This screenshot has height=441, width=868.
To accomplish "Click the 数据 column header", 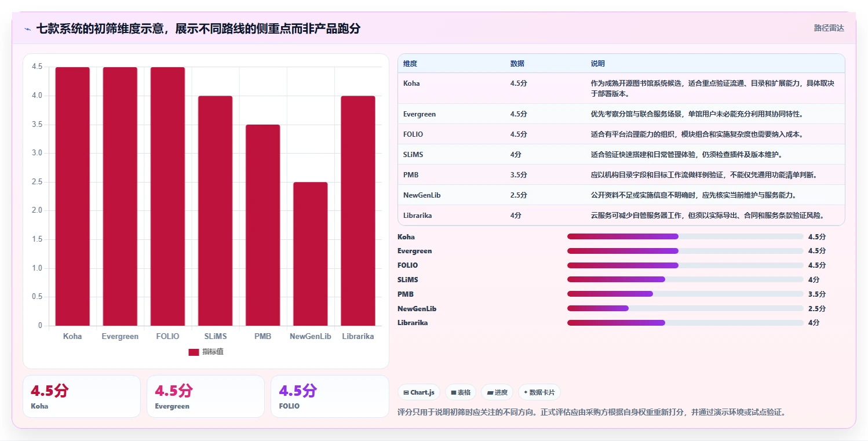I will [x=517, y=64].
